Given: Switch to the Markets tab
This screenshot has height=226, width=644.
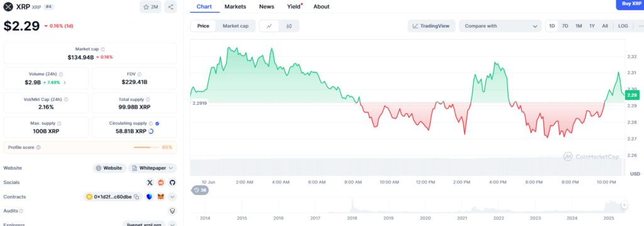Looking at the screenshot, I should 235,6.
